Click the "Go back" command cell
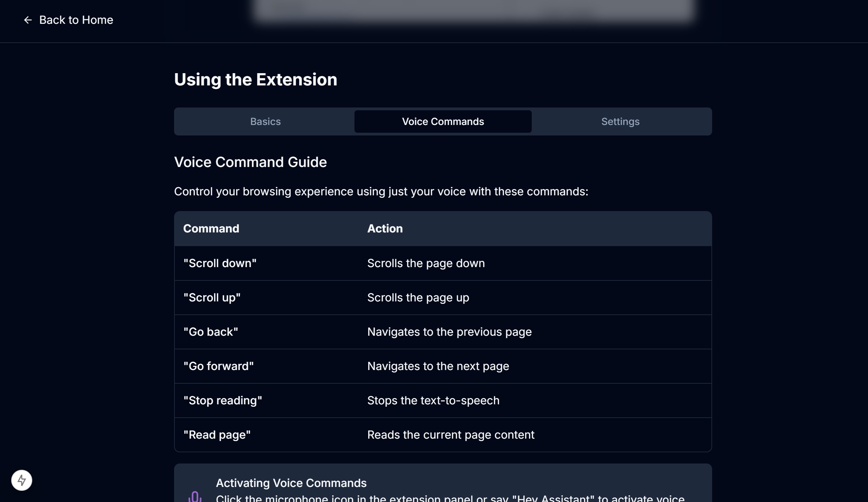Image resolution: width=868 pixels, height=502 pixels. [211, 332]
